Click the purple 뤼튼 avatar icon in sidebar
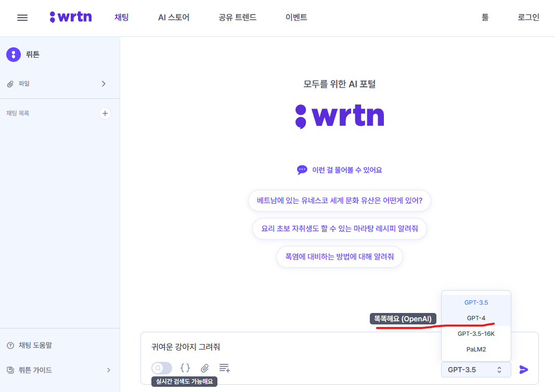Image resolution: width=555 pixels, height=392 pixels. click(x=14, y=54)
